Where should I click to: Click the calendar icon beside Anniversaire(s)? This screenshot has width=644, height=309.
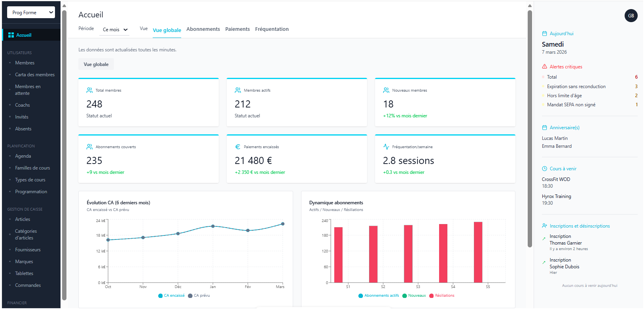tap(544, 128)
